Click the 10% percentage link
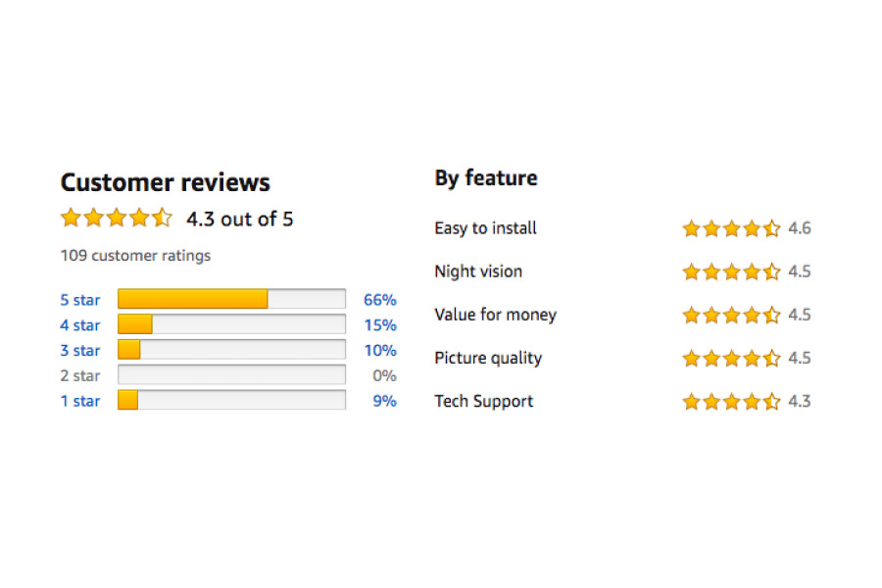This screenshot has height=588, width=882. tap(379, 351)
